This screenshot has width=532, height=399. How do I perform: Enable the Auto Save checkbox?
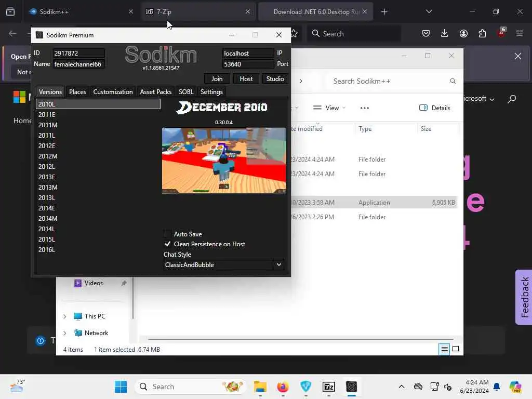coord(167,234)
